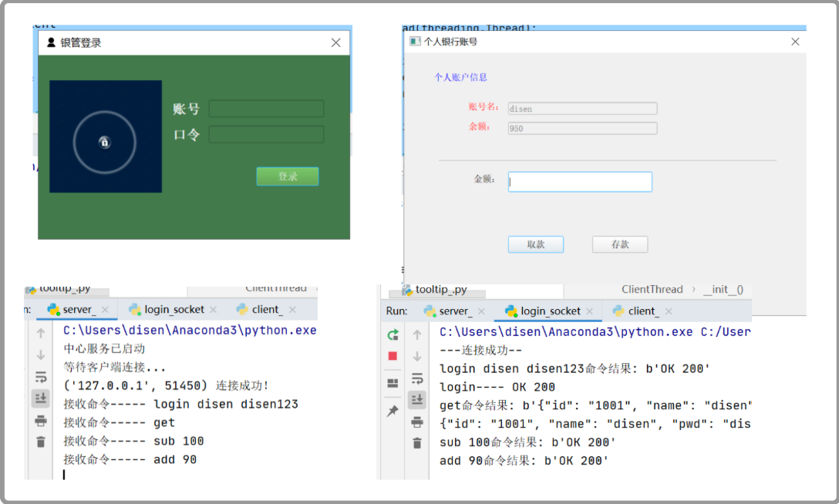
Task: Click the down arrow icon in left panel
Action: click(41, 355)
